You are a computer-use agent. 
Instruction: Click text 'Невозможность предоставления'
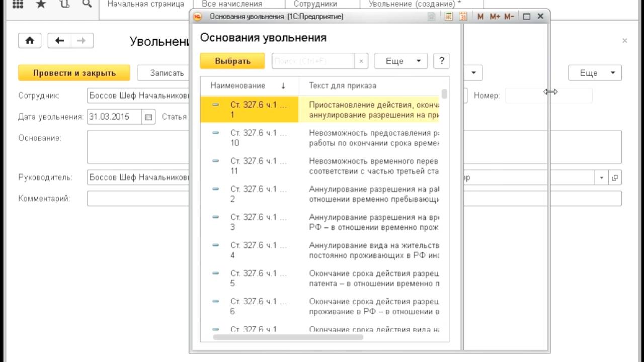tap(374, 133)
